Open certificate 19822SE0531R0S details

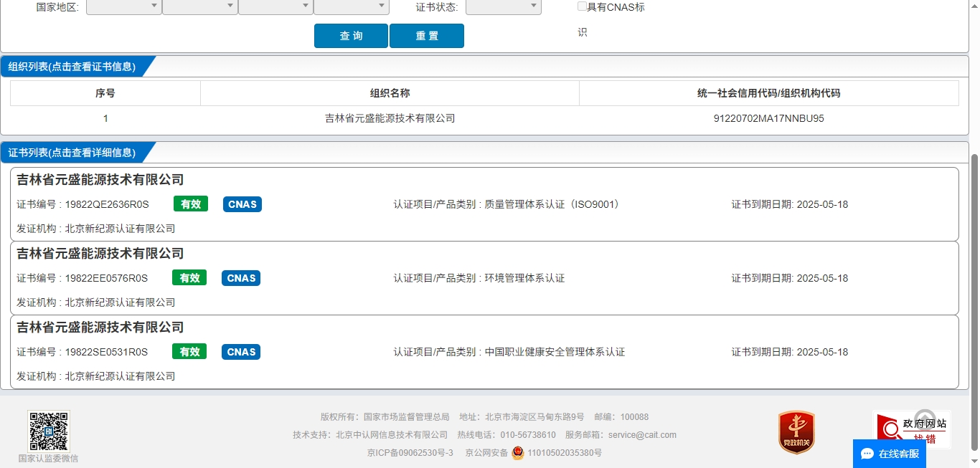click(x=484, y=352)
